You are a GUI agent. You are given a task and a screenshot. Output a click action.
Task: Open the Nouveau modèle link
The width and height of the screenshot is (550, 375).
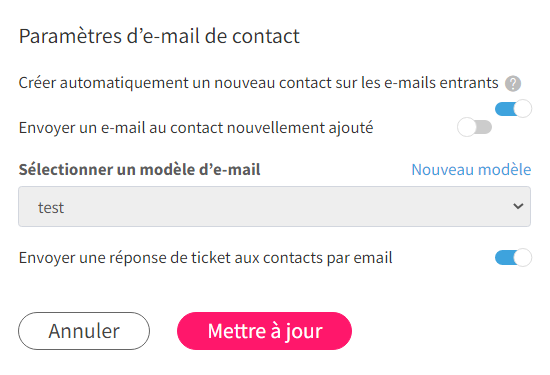pyautogui.click(x=471, y=170)
